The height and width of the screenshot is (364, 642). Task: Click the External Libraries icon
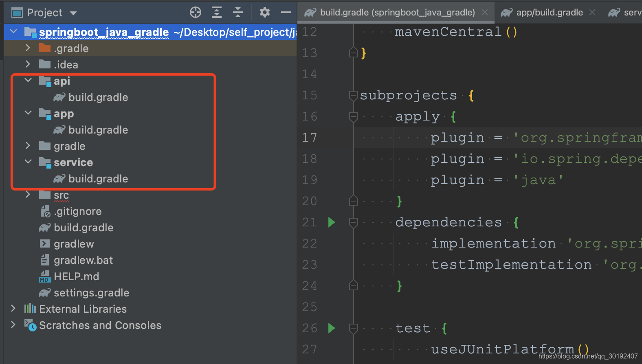[30, 309]
